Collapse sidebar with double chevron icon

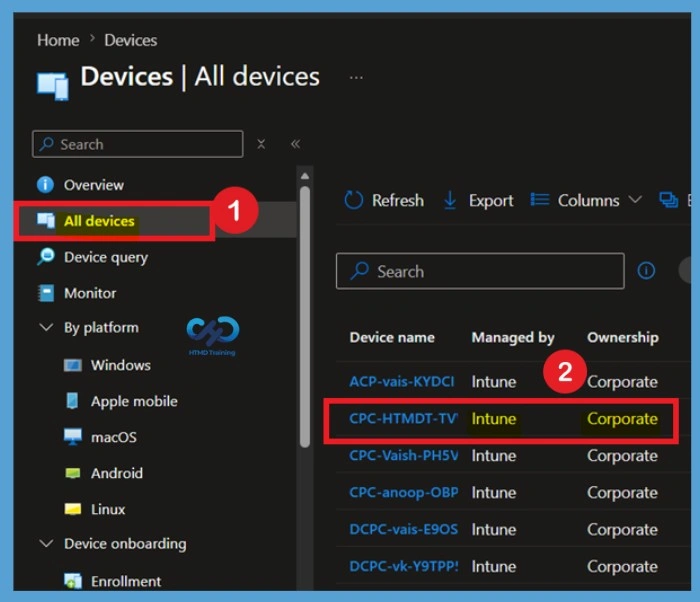(295, 144)
